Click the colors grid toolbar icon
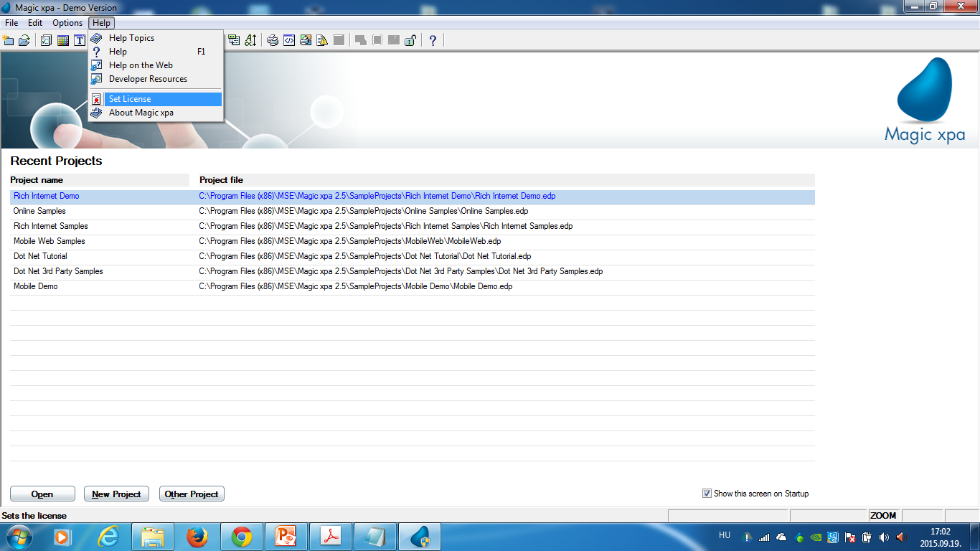The height and width of the screenshot is (551, 980). coord(63,40)
